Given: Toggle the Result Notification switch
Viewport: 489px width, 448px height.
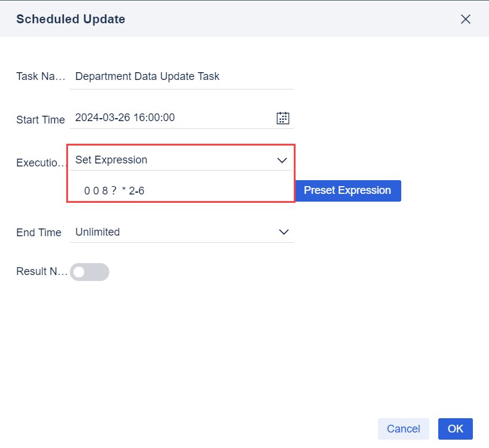Looking at the screenshot, I should coord(90,272).
